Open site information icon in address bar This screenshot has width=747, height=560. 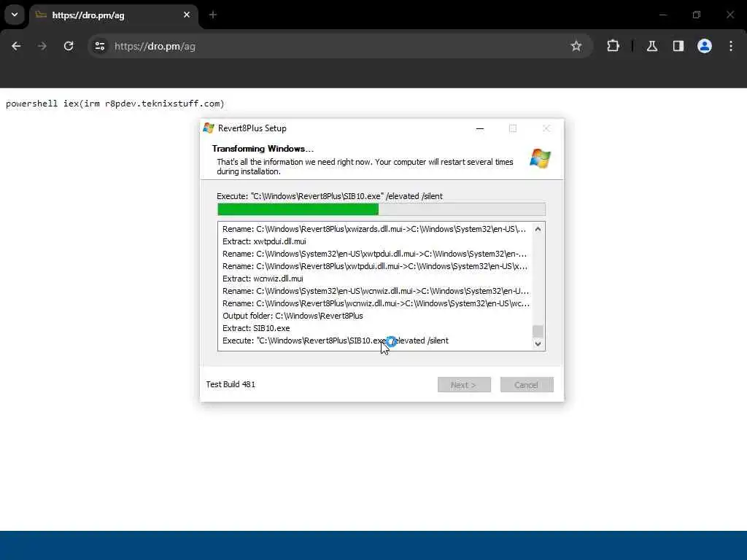coord(99,46)
